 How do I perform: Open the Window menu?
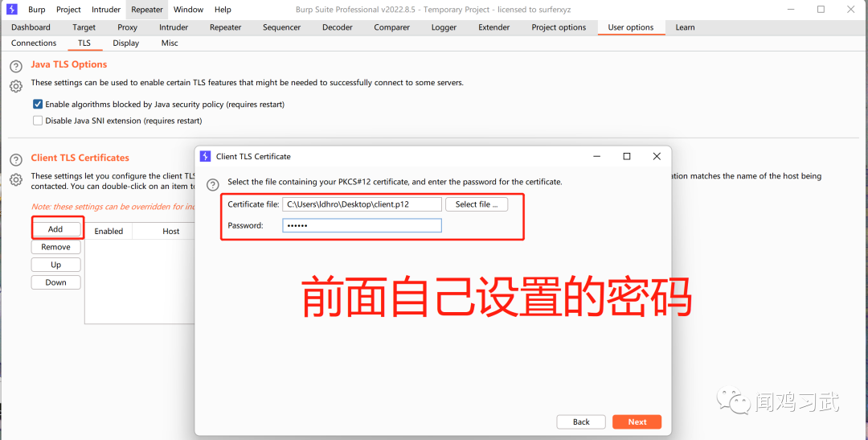pyautogui.click(x=188, y=10)
